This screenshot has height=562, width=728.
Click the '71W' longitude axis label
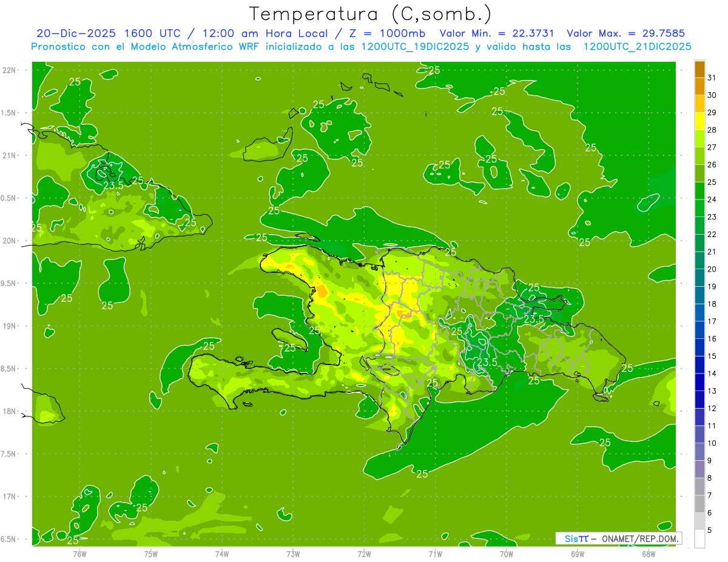pos(435,553)
